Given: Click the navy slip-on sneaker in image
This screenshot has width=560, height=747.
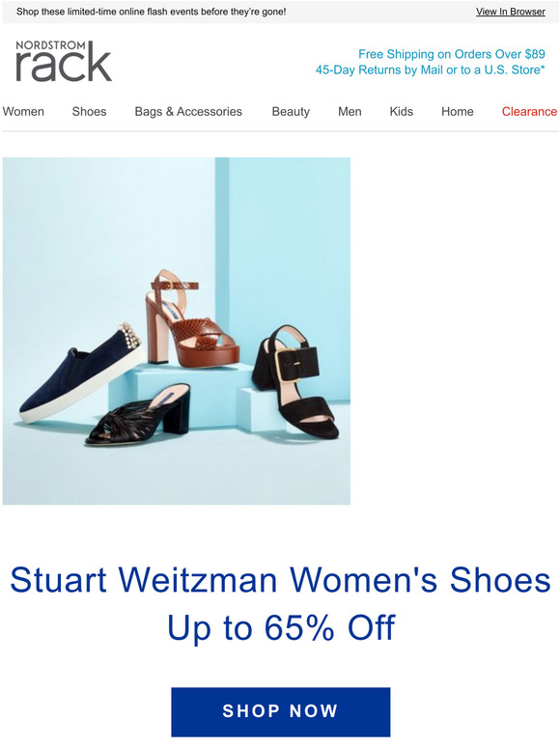Looking at the screenshot, I should (x=81, y=373).
